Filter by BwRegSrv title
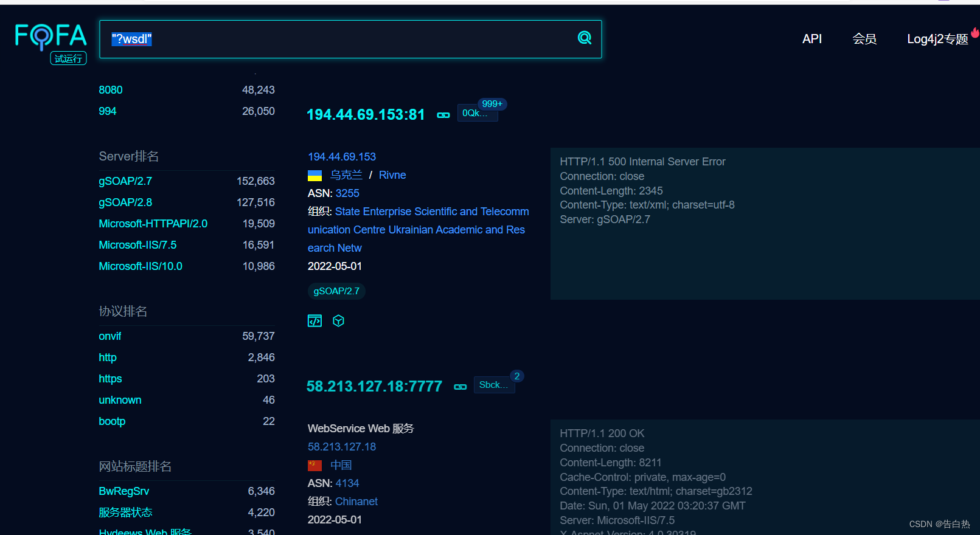 (124, 491)
